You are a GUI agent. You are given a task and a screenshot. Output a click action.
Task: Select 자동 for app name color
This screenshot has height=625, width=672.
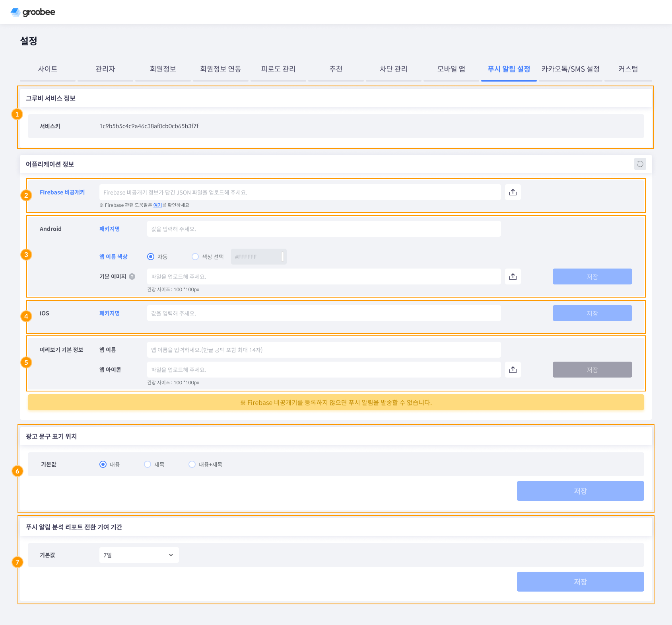151,257
